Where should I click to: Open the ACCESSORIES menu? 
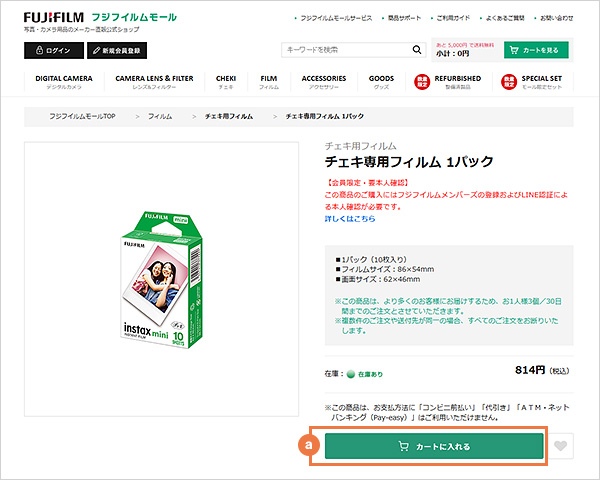[x=323, y=81]
